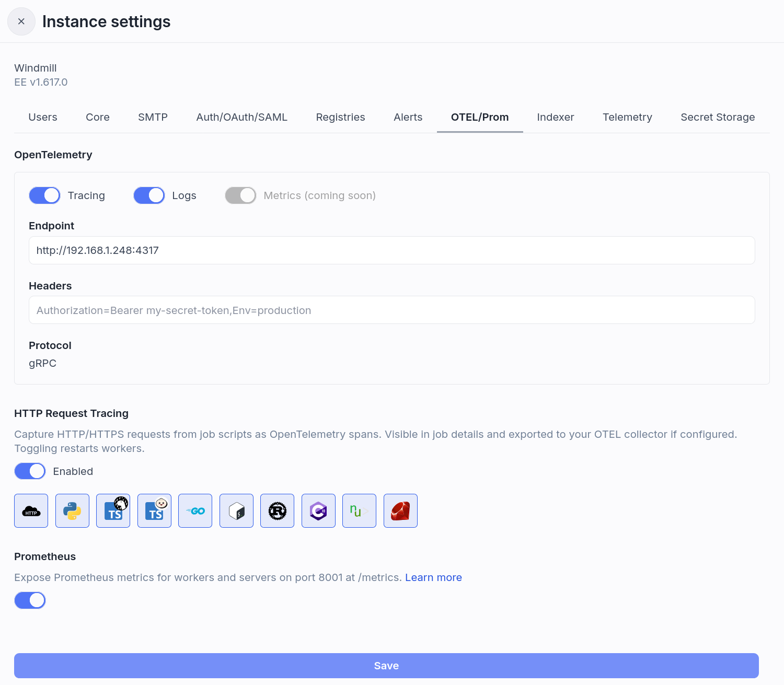This screenshot has width=784, height=685.
Task: Switch to the SMTP tab
Action: click(x=153, y=117)
